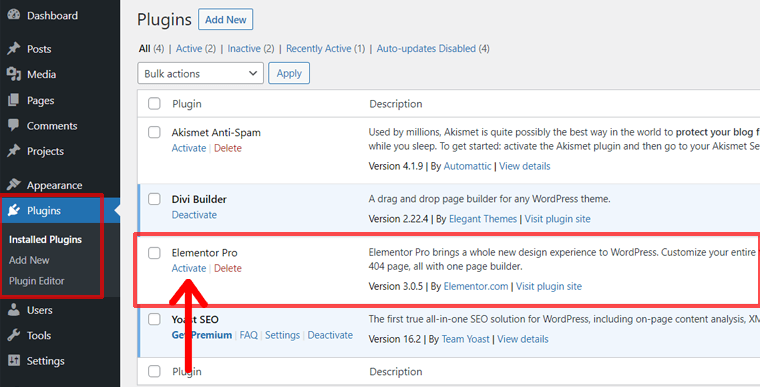Click the Plugins plug icon
Screen dimensions: 760x387
click(x=14, y=210)
